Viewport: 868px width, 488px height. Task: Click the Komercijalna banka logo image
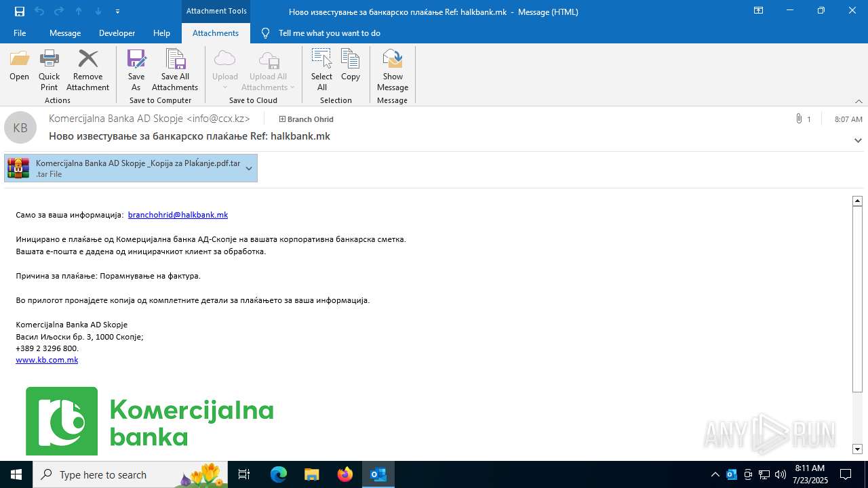point(150,421)
